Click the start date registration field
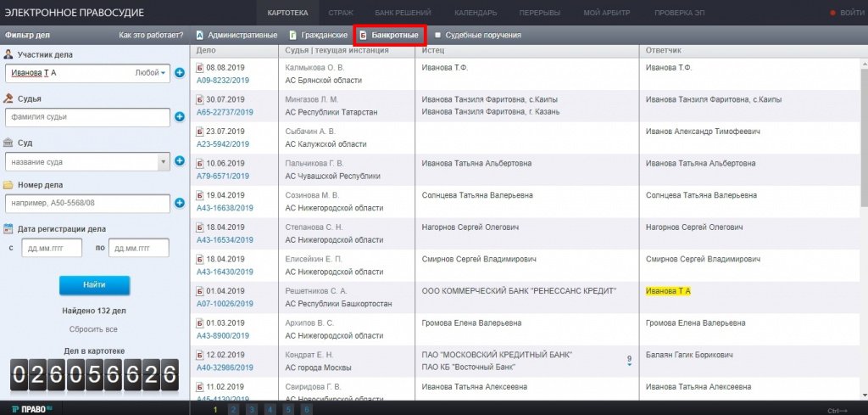Viewport: 868px width, 415px height. coord(50,248)
